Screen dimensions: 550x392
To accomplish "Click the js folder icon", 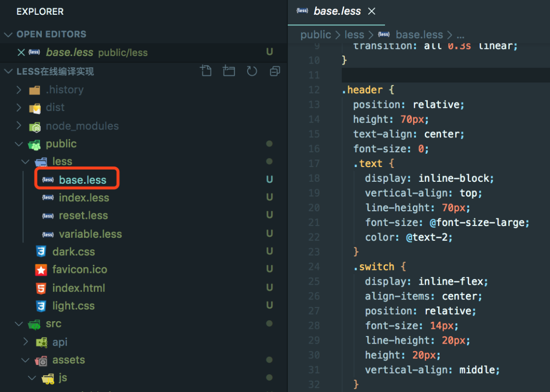I will [x=48, y=379].
